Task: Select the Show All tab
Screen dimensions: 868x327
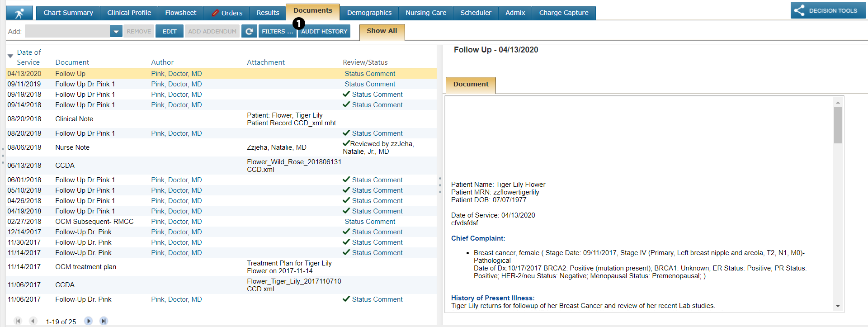Action: pos(382,31)
